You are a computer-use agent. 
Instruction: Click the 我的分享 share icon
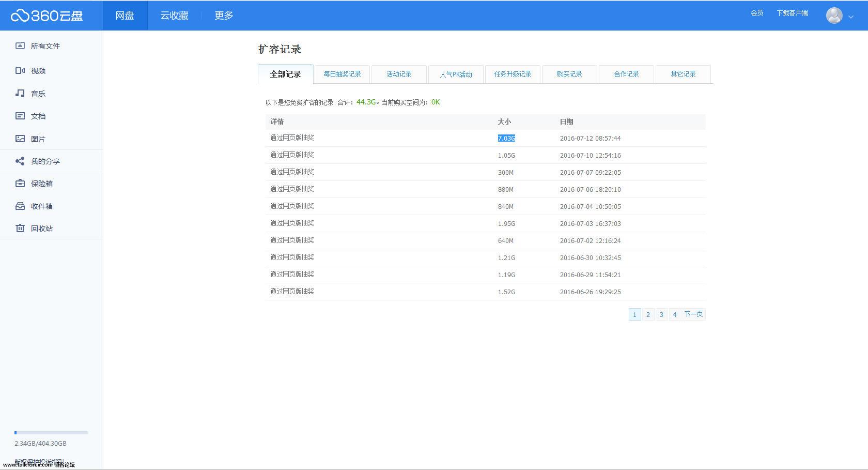[x=20, y=161]
